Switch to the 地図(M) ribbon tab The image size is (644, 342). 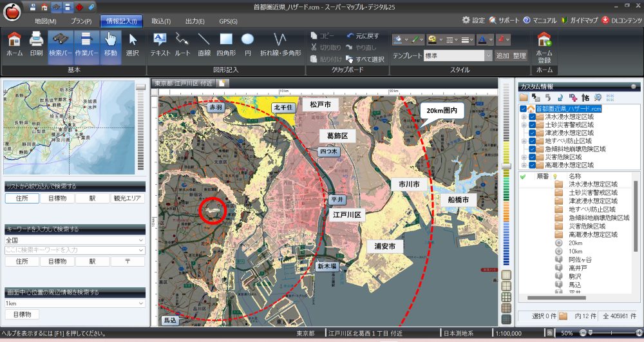45,21
